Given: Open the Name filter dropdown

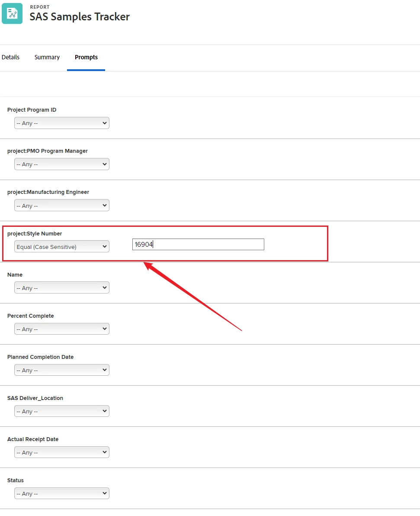Looking at the screenshot, I should tap(62, 287).
